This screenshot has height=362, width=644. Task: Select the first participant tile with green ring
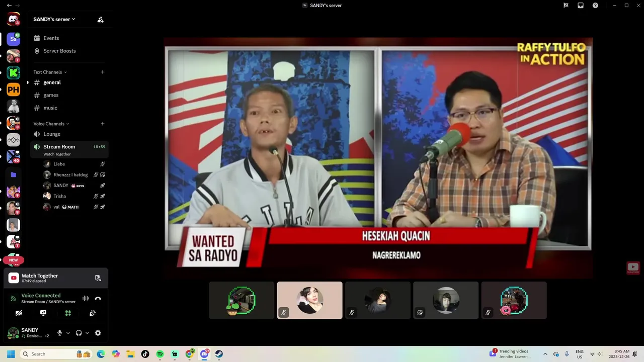point(242,300)
